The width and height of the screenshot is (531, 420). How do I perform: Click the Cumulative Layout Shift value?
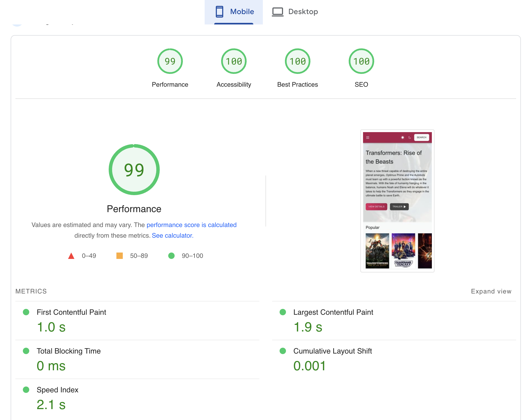click(x=309, y=366)
